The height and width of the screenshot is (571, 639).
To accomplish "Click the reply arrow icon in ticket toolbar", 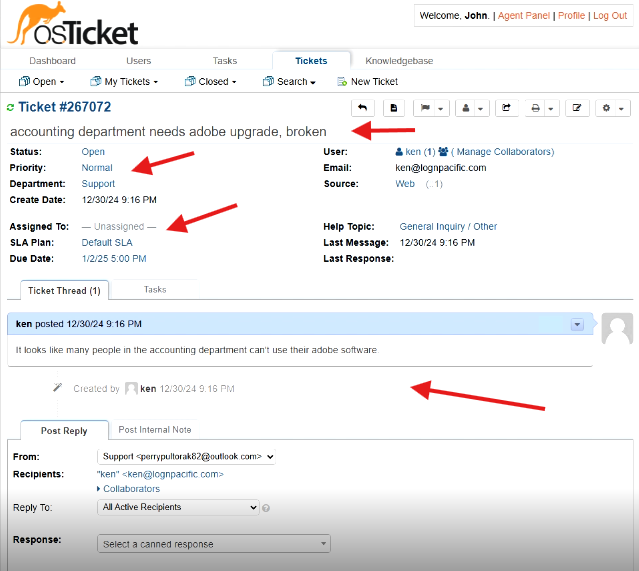I will click(x=362, y=108).
